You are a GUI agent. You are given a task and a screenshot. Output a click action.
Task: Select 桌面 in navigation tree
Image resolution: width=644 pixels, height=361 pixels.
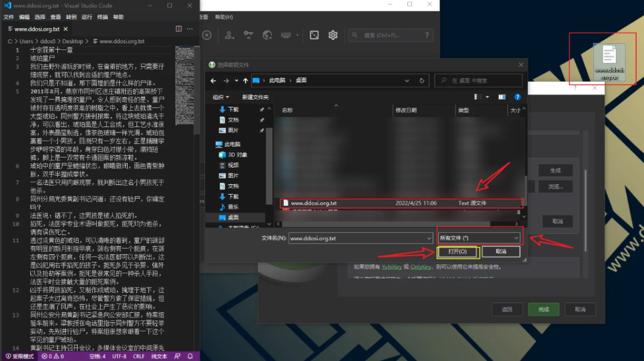tap(233, 218)
